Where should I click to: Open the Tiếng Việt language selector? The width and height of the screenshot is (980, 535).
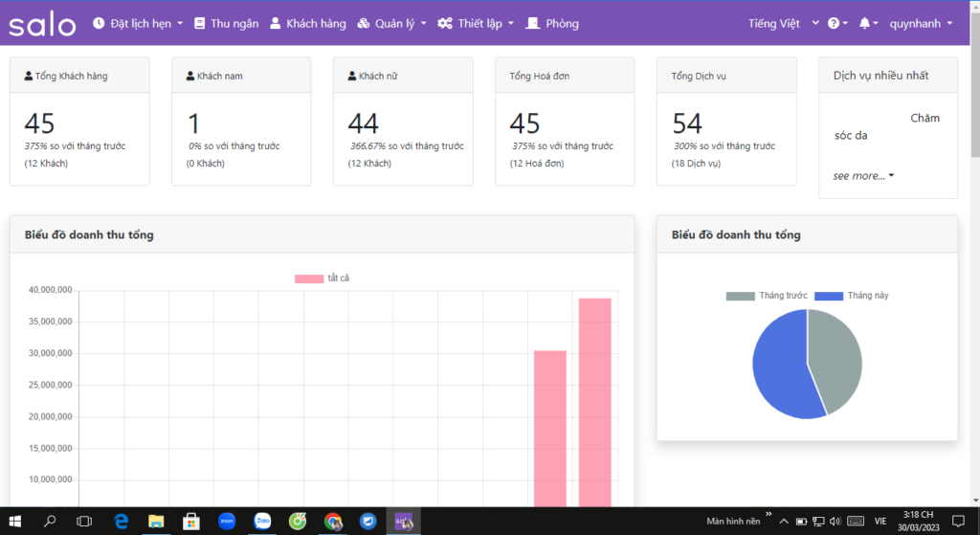point(783,24)
